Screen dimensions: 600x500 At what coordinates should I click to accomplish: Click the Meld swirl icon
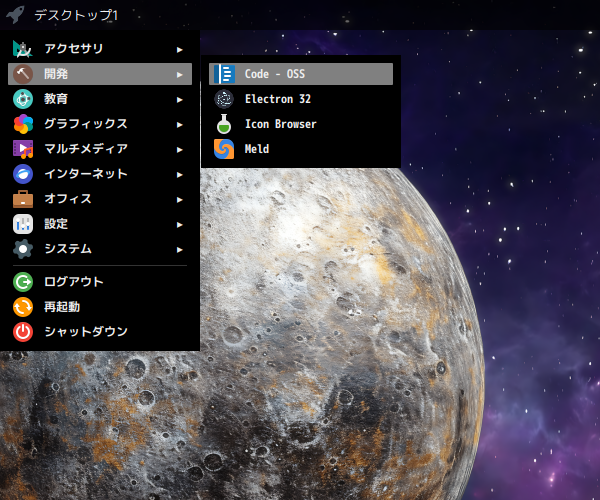tap(224, 149)
